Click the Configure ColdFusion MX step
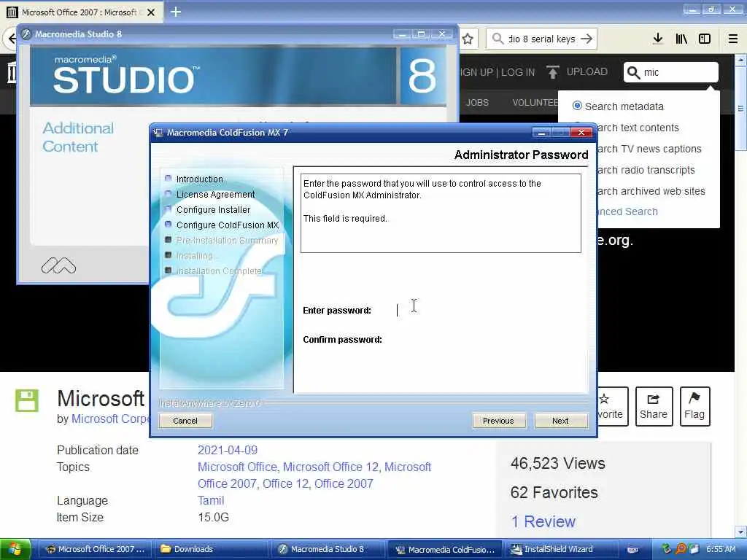This screenshot has width=747, height=560. tap(228, 225)
